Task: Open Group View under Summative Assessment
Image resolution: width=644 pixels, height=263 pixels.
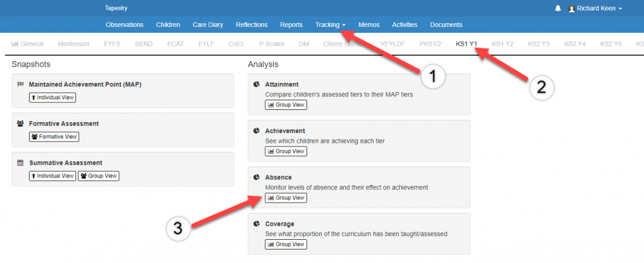Action: (99, 176)
